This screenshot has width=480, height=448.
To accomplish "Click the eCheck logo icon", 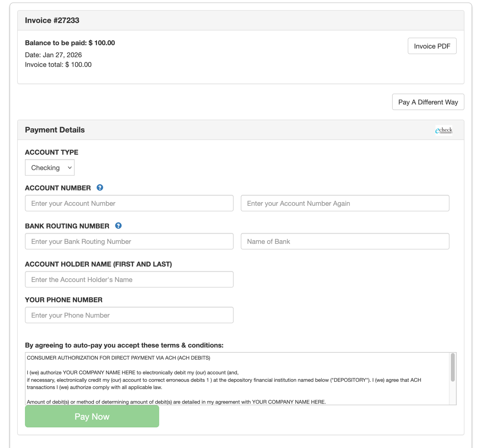I will [x=443, y=130].
